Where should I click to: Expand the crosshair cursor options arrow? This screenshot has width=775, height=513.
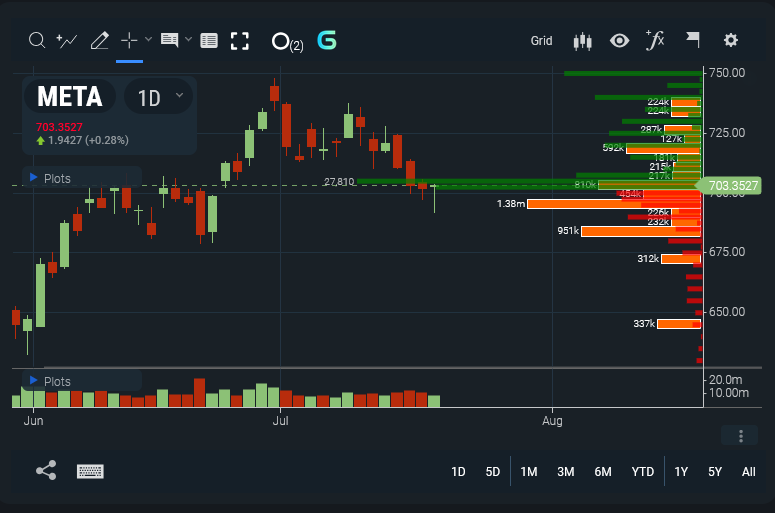(x=148, y=39)
